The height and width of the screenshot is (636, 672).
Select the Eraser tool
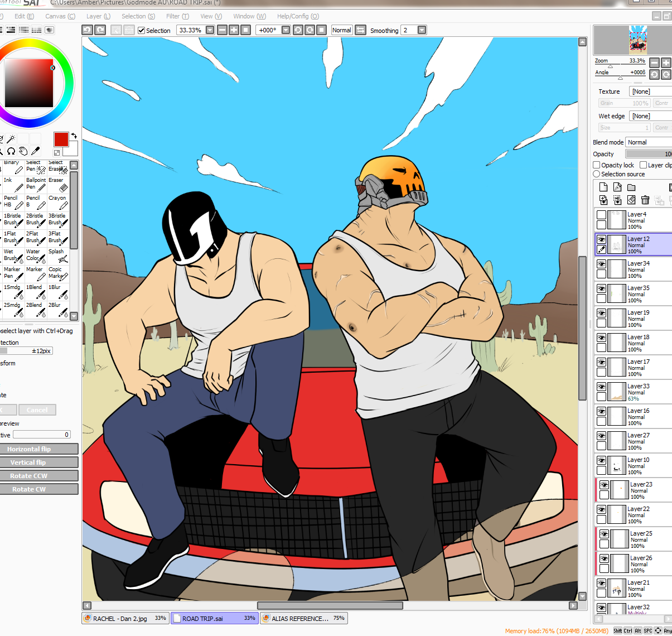pos(58,185)
